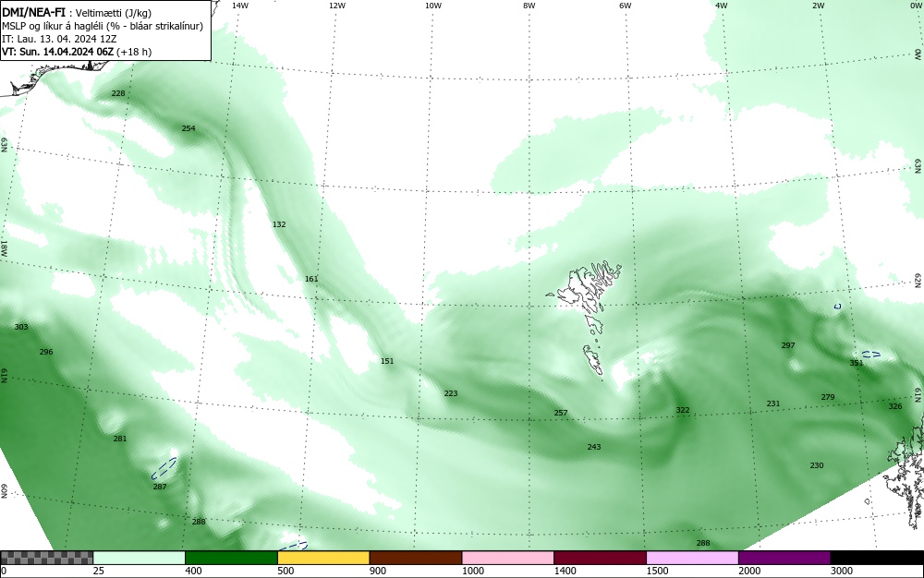Pick the maroon 1400–1500 legend swatch
924x578 pixels.
600,558
